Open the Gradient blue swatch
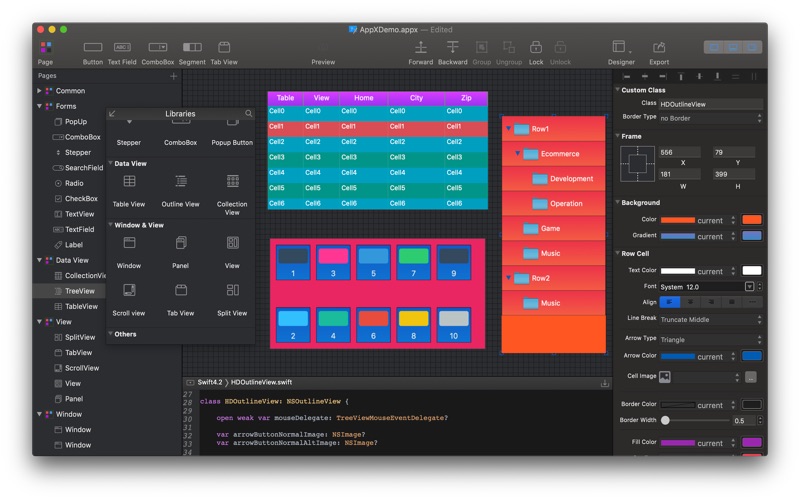Viewport: 800px width, 500px height. click(x=752, y=236)
